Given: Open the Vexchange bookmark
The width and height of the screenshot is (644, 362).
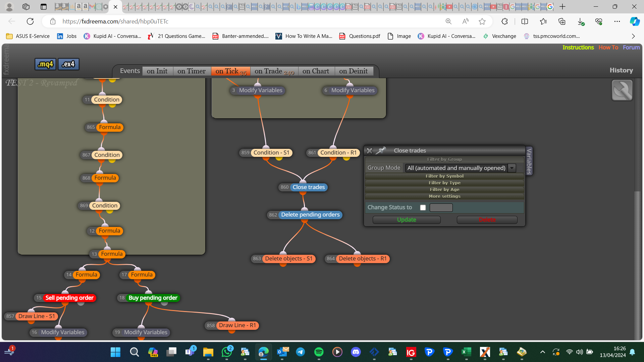Looking at the screenshot, I should [499, 36].
